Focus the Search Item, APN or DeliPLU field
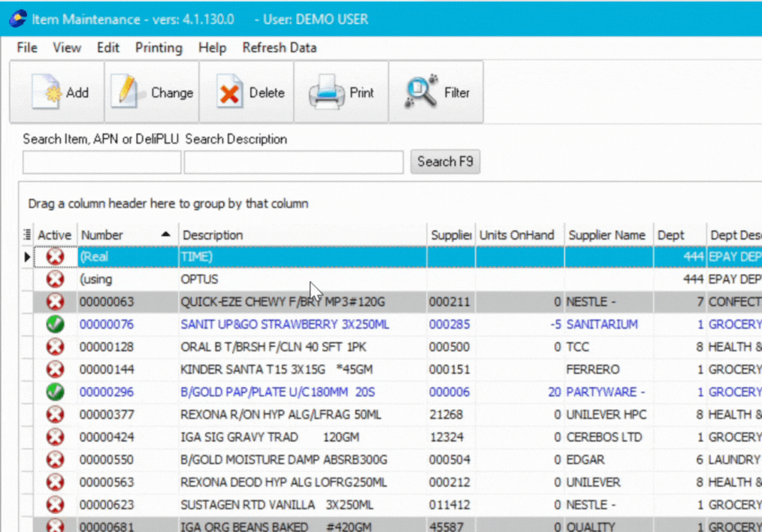The image size is (762, 532). (101, 162)
